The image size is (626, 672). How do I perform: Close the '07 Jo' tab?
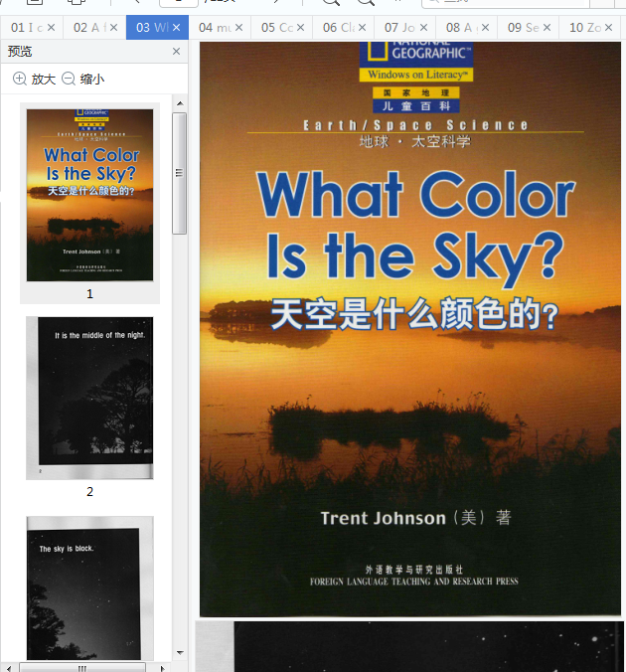tap(423, 28)
